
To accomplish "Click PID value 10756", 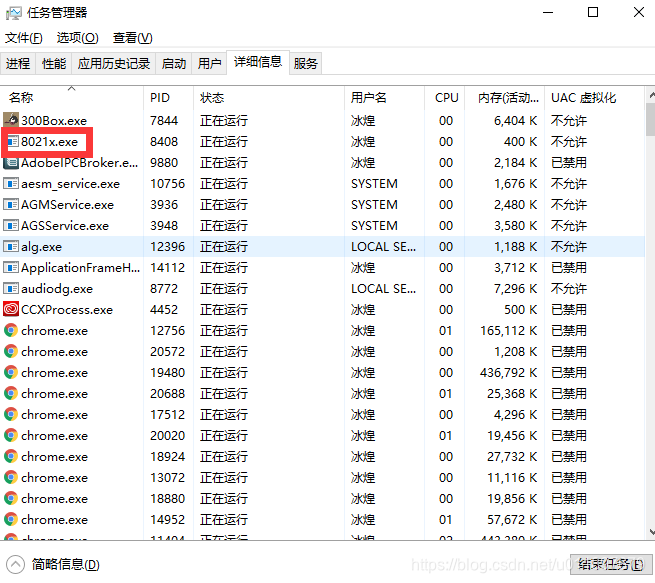I will click(168, 183).
